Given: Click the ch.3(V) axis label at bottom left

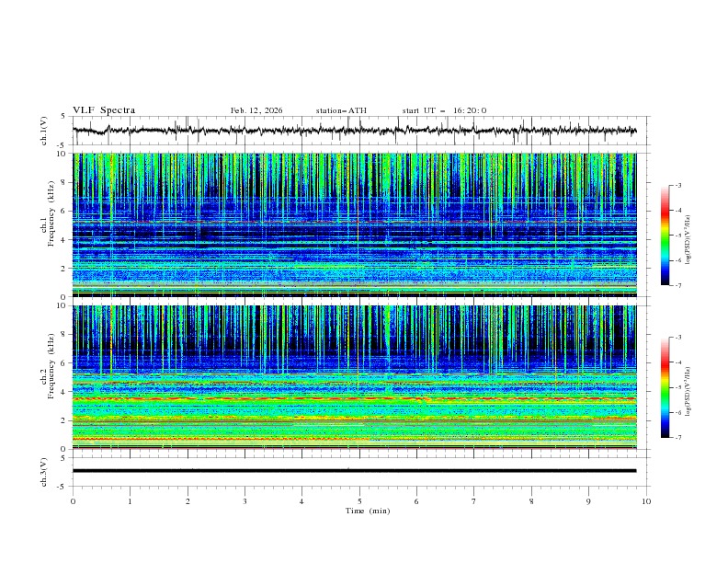Looking at the screenshot, I should pyautogui.click(x=44, y=471).
